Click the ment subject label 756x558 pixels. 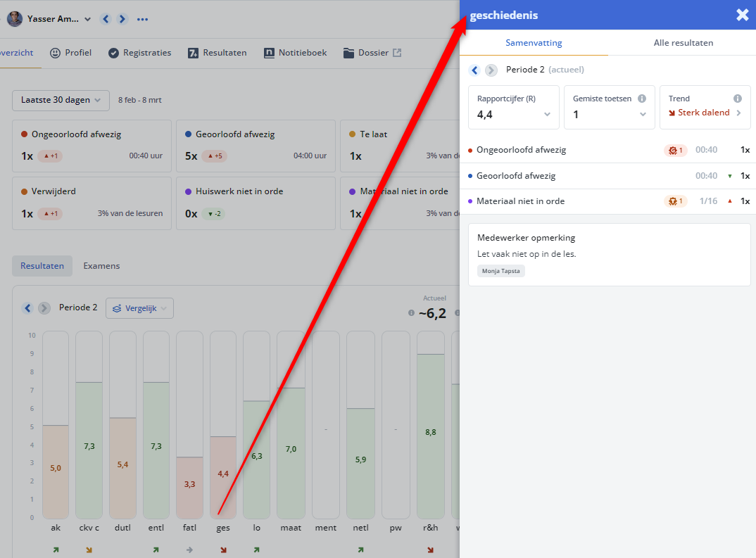[x=326, y=528]
